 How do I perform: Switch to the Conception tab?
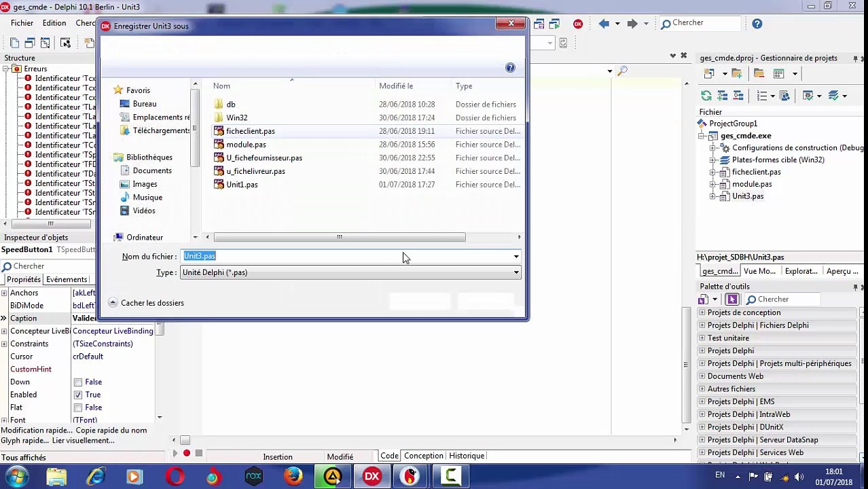pyautogui.click(x=424, y=456)
